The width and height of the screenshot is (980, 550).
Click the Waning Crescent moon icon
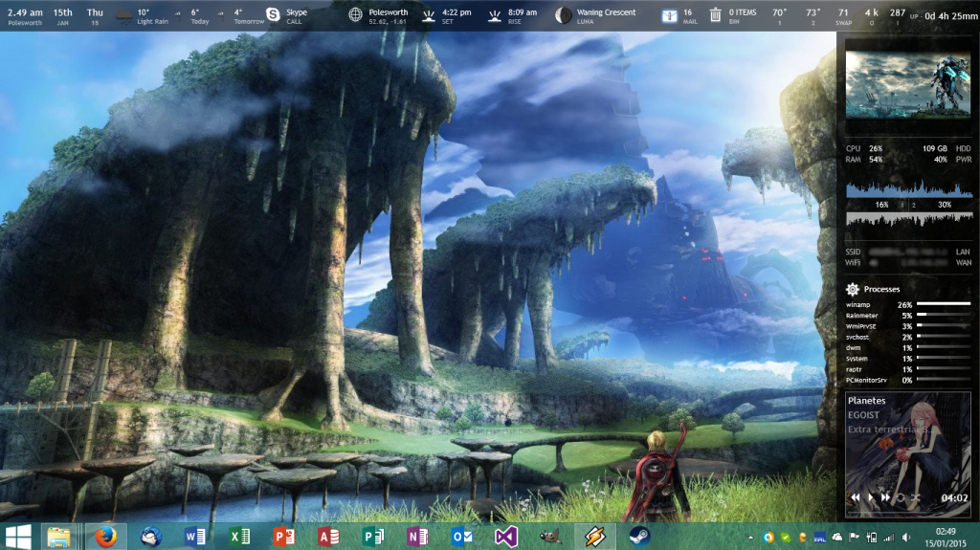click(563, 15)
